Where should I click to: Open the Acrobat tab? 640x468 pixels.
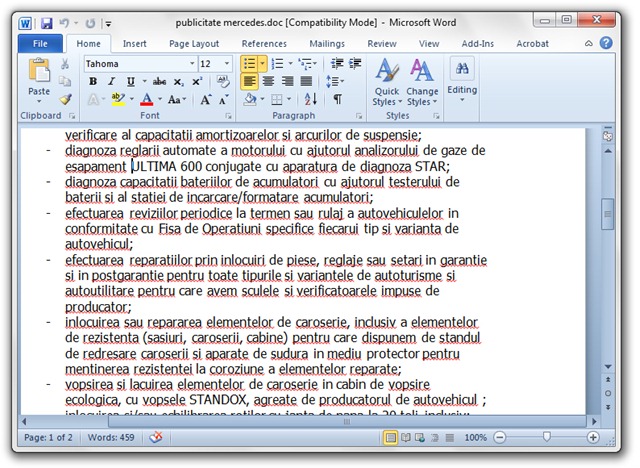click(x=532, y=44)
